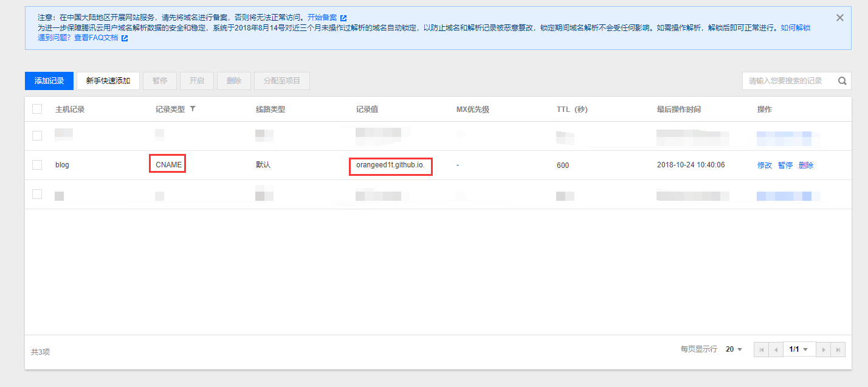Jump to the last page arrow

pyautogui.click(x=838, y=349)
